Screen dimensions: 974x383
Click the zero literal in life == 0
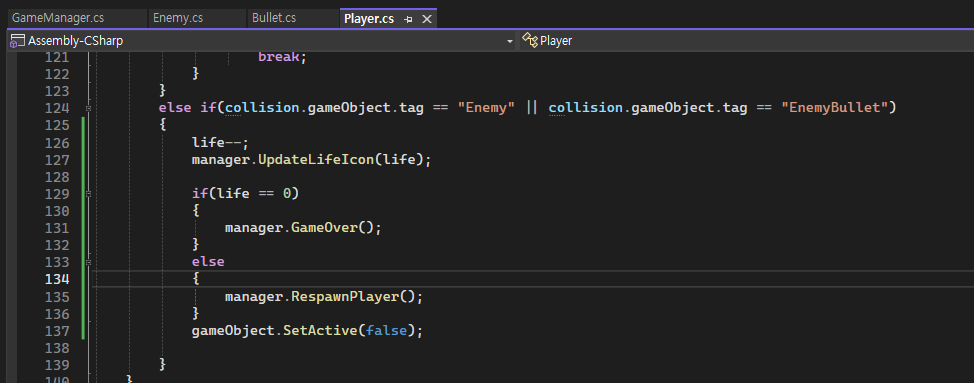click(x=287, y=194)
